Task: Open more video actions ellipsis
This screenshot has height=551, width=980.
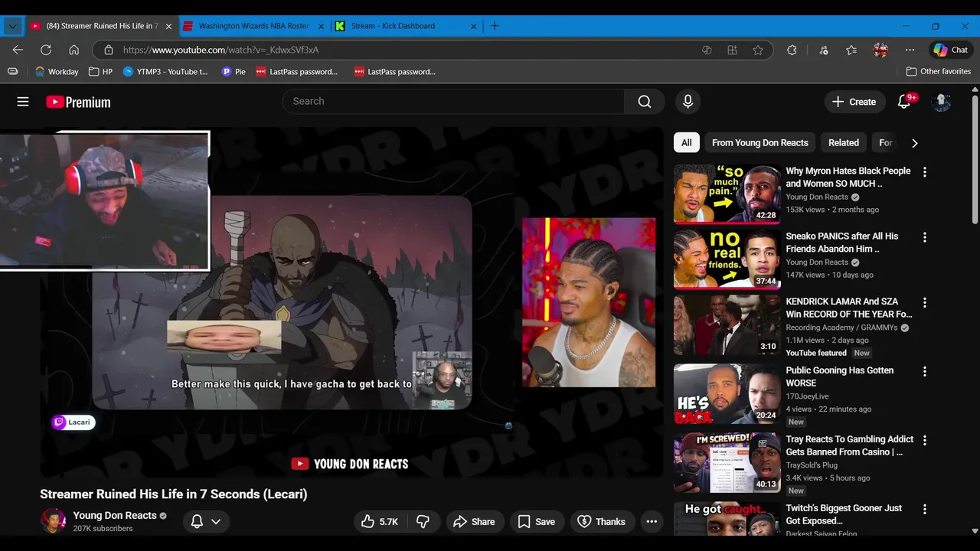Action: coord(652,521)
